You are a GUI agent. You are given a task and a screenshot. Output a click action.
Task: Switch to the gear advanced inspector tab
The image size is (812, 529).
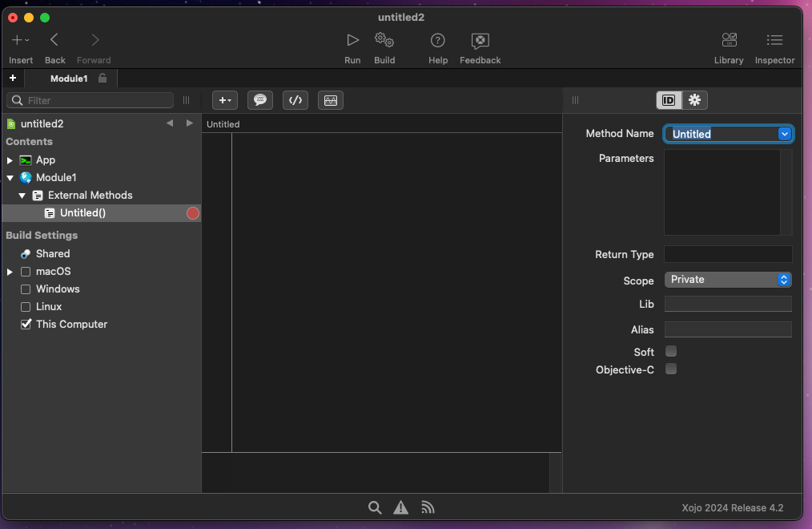(694, 100)
